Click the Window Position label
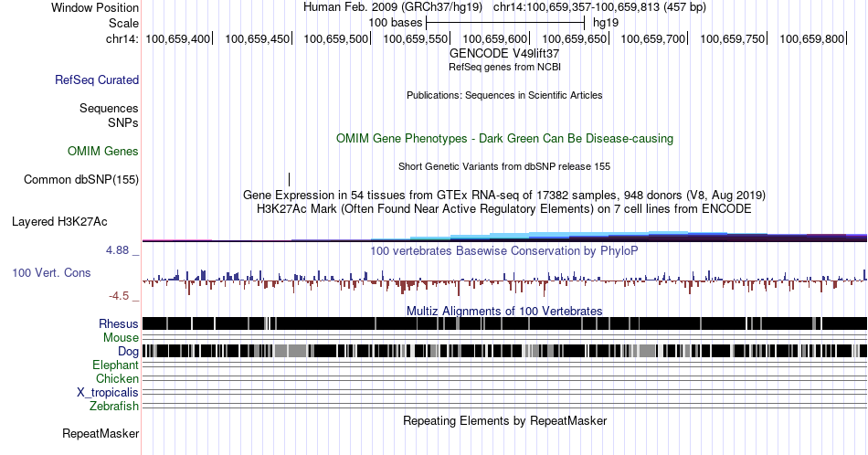This screenshot has width=868, height=455. tap(95, 7)
